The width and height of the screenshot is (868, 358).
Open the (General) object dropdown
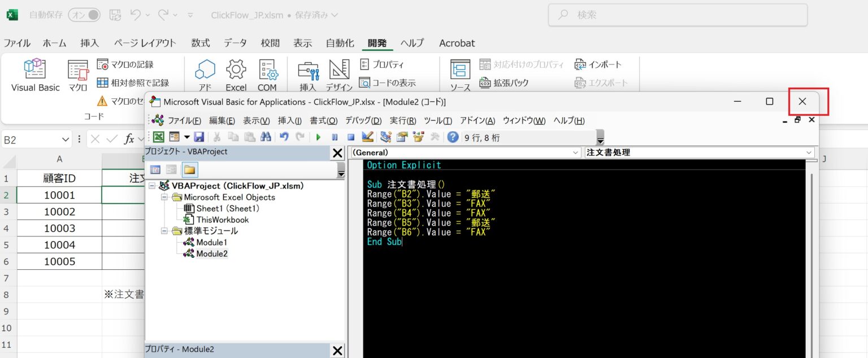coord(576,152)
